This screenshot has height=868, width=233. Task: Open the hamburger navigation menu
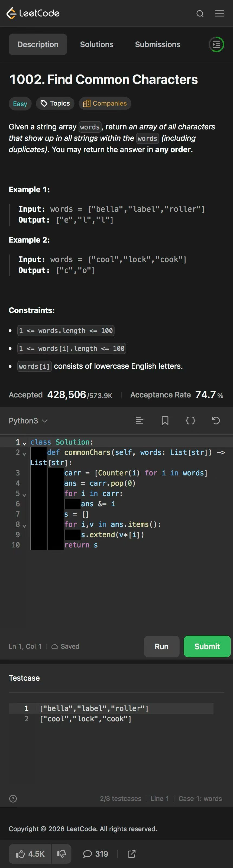click(x=219, y=14)
